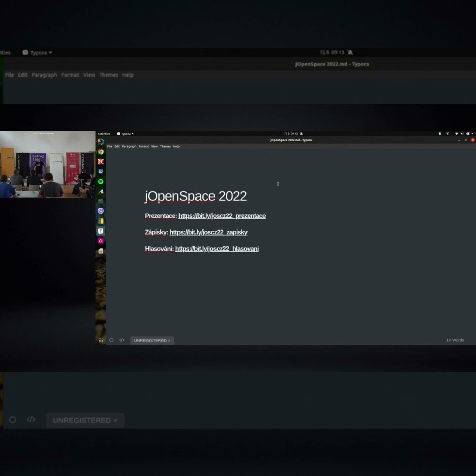
Task: Click the 09:13 clock in the sharp top bar
Action: tap(291, 134)
